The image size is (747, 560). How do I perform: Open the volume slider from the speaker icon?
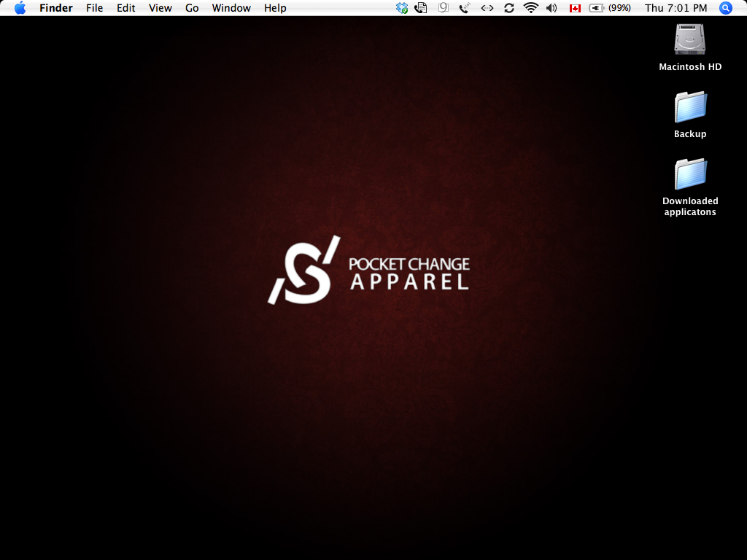[551, 8]
